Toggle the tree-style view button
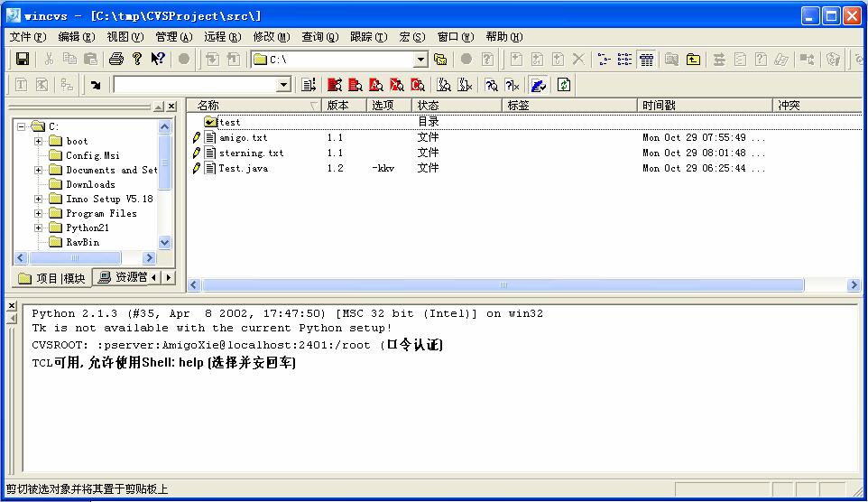The width and height of the screenshot is (868, 502). 604,60
